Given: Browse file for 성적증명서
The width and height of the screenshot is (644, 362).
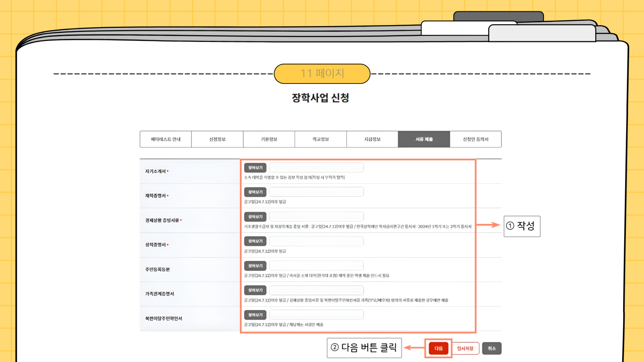Looking at the screenshot, I should pyautogui.click(x=255, y=241).
